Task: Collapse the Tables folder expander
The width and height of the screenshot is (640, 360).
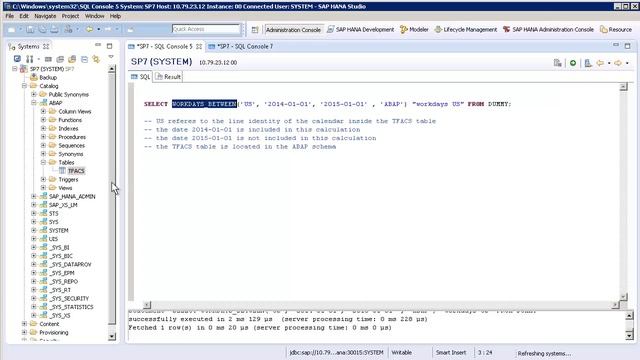Action: (43, 162)
